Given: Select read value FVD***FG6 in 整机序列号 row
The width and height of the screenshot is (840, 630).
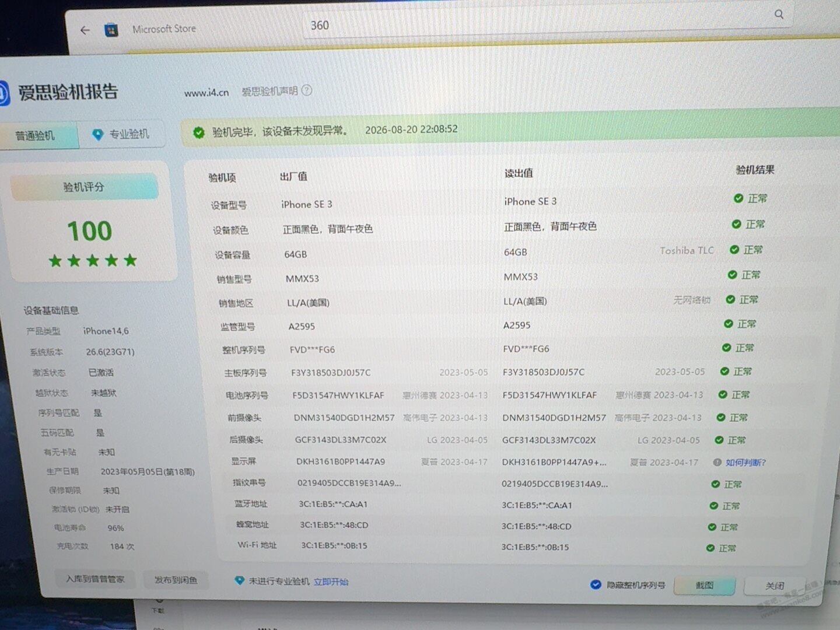Looking at the screenshot, I should tap(526, 349).
